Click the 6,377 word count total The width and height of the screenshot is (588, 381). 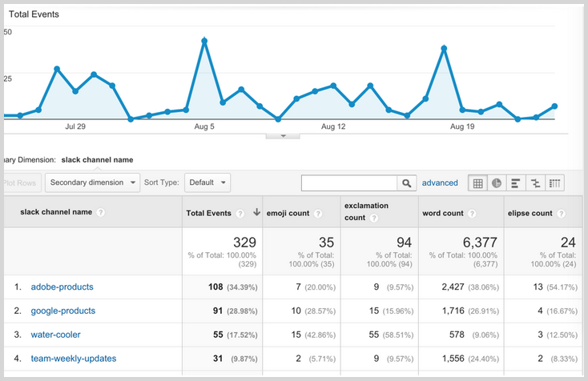click(480, 243)
